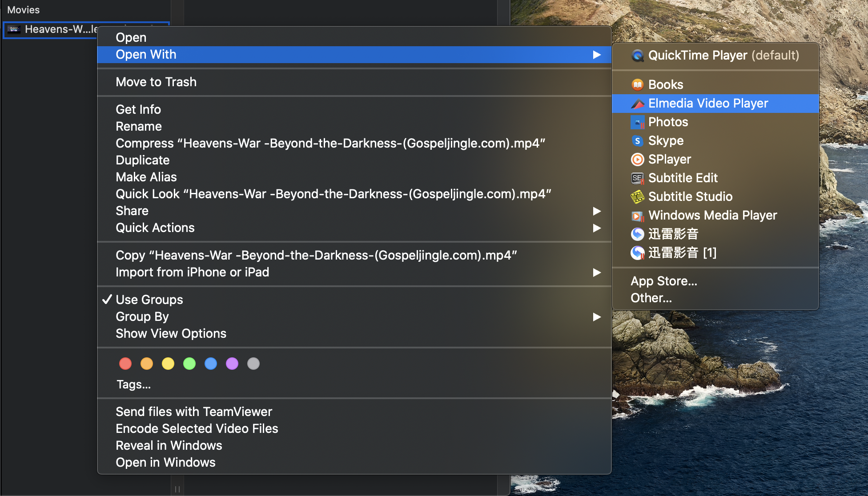
Task: Choose Reveal in Windows
Action: pos(354,446)
